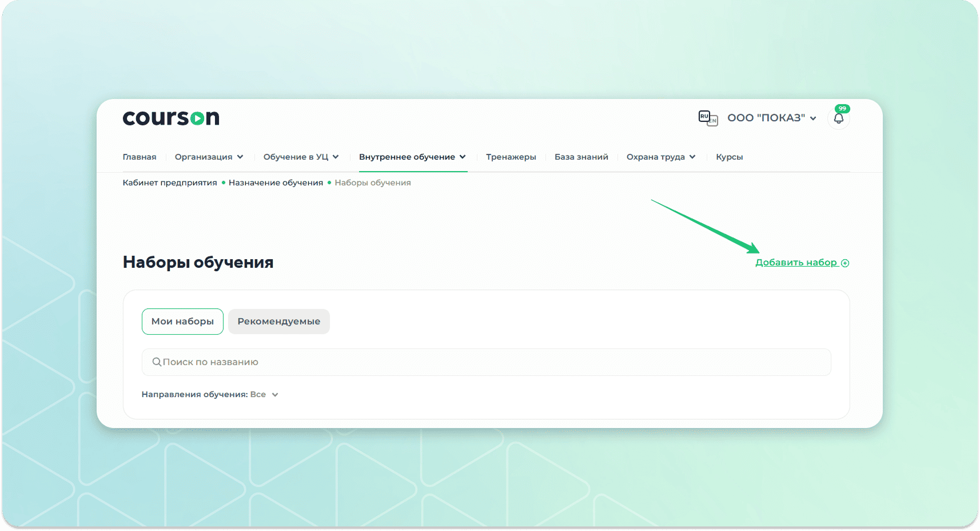Click the Courson logo
The image size is (980, 531).
(170, 118)
